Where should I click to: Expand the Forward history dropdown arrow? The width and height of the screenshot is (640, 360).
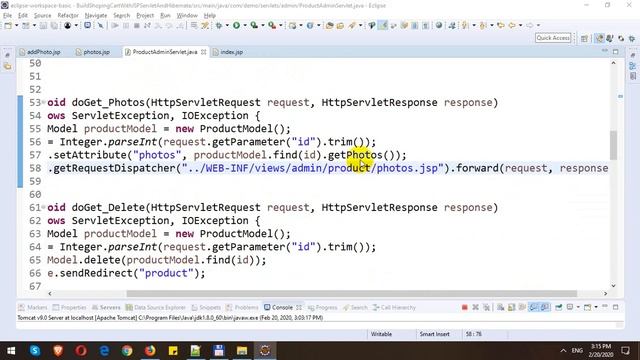click(538, 25)
